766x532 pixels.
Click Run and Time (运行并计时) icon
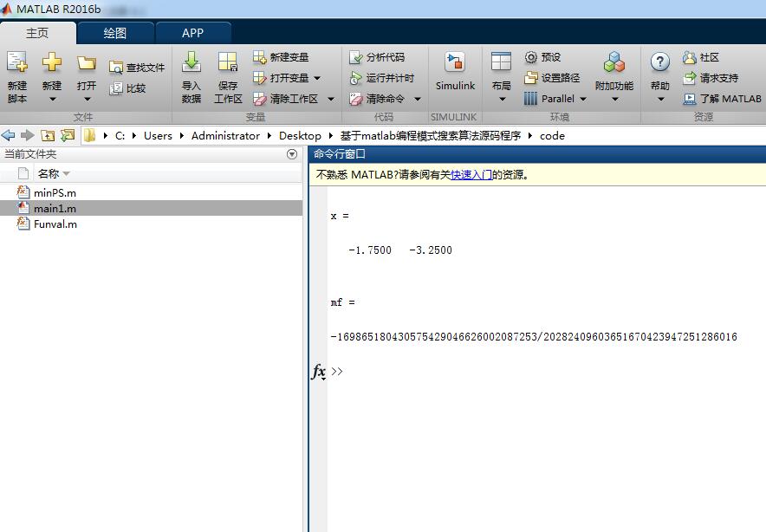click(355, 78)
